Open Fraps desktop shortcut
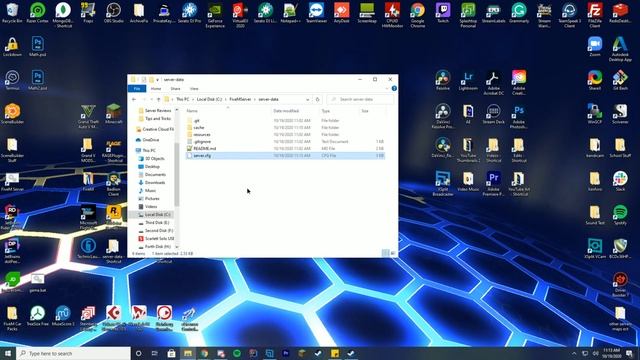Viewport: 640px width, 360px height. click(88, 12)
